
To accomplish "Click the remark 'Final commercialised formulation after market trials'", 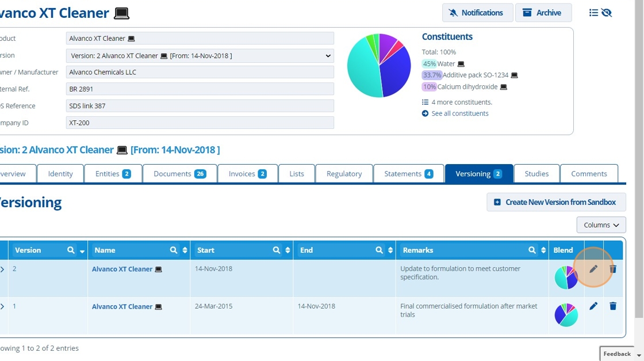I will pyautogui.click(x=469, y=310).
